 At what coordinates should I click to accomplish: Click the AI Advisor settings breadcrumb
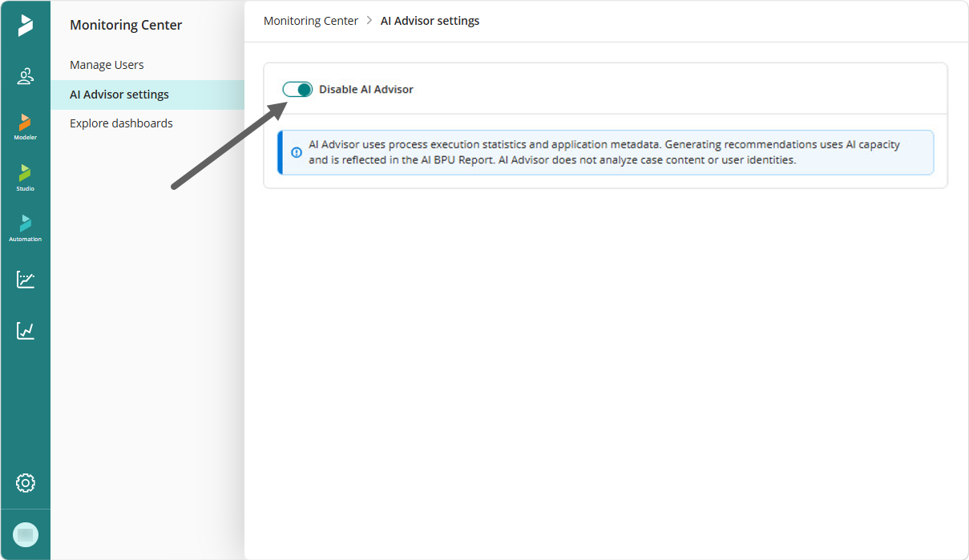tap(430, 21)
